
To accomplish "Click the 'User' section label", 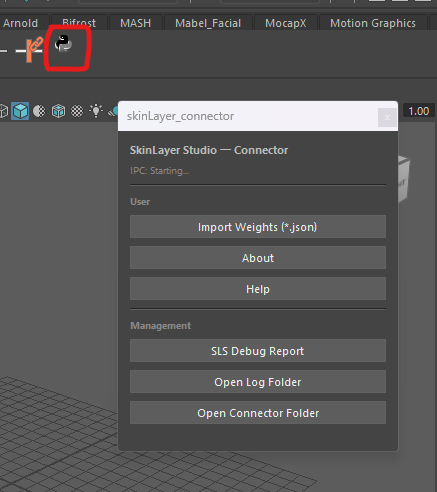I will coord(140,202).
